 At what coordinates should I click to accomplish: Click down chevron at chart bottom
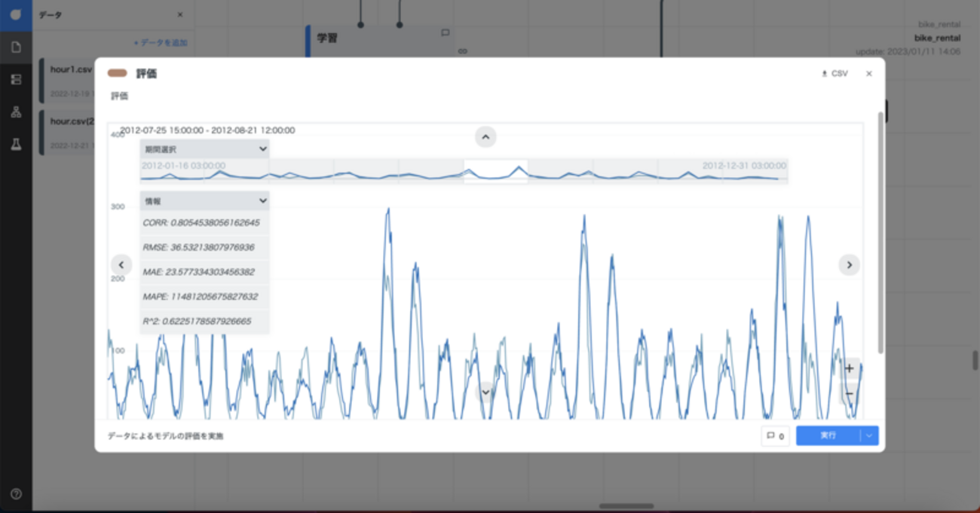click(485, 392)
